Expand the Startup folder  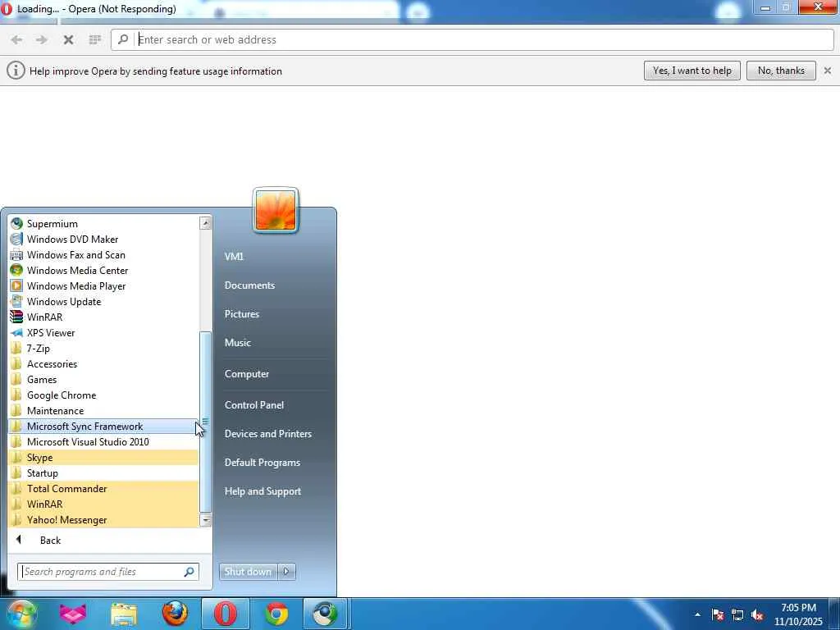pyautogui.click(x=103, y=473)
